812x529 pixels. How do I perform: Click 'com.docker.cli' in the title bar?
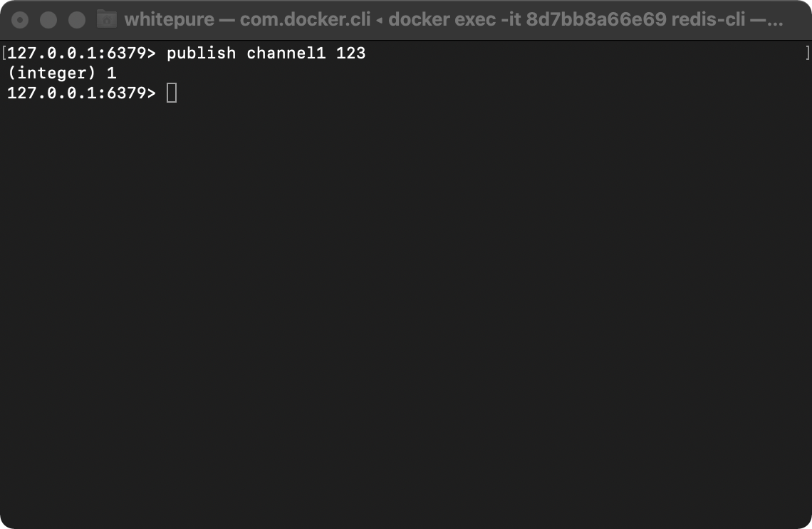(305, 20)
